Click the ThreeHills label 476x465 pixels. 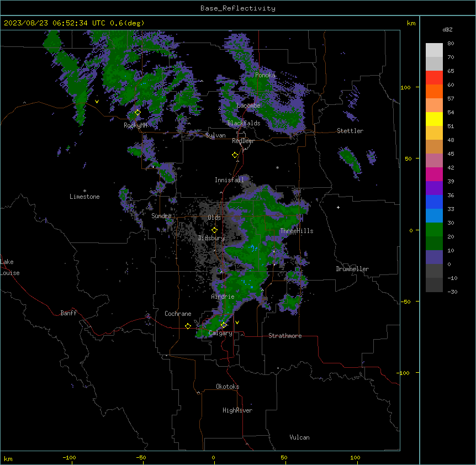[297, 231]
